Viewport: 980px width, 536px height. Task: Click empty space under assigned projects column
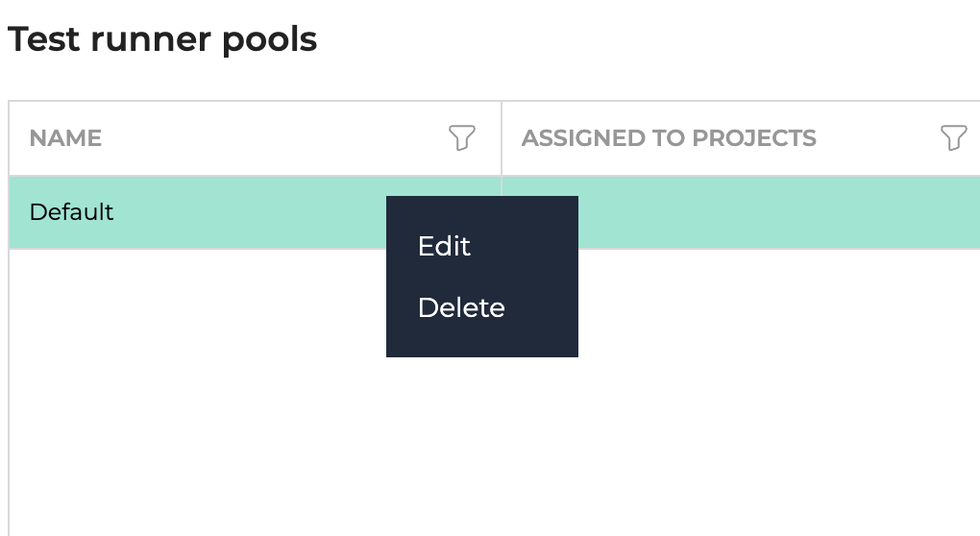pyautogui.click(x=779, y=387)
